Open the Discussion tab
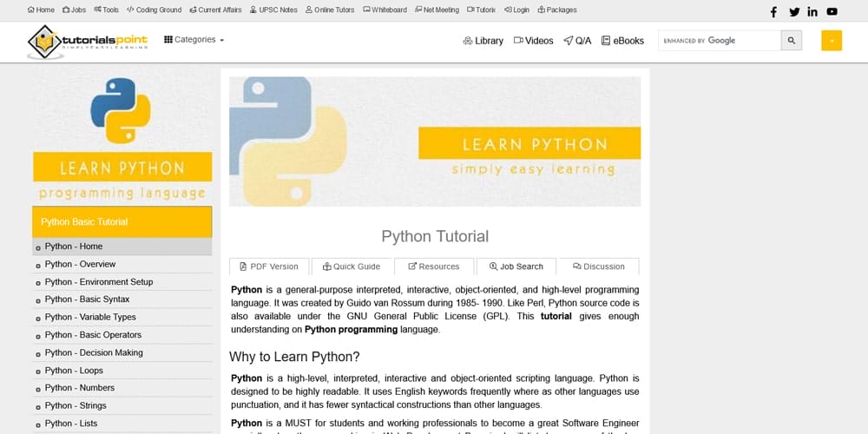This screenshot has height=434, width=868. point(598,266)
